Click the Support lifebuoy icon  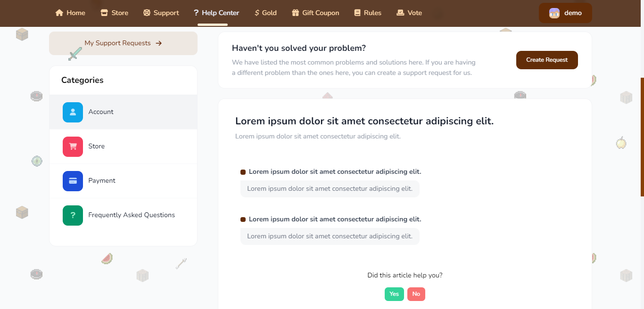point(147,13)
